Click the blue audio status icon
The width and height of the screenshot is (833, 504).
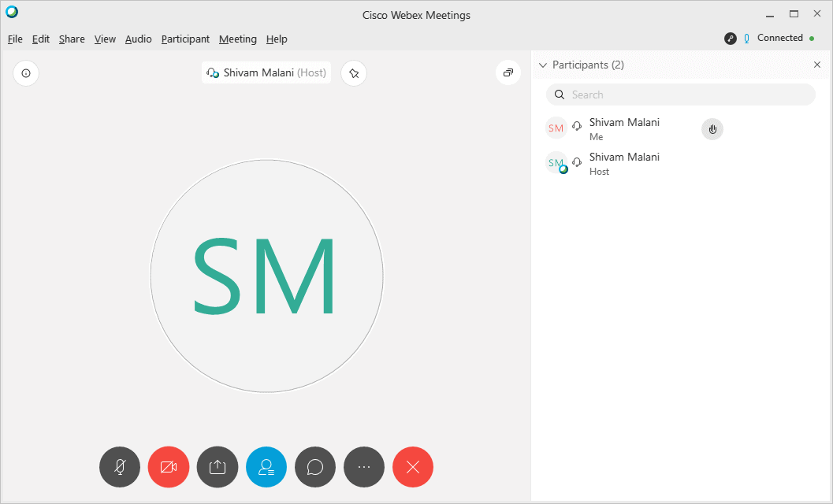tap(746, 39)
